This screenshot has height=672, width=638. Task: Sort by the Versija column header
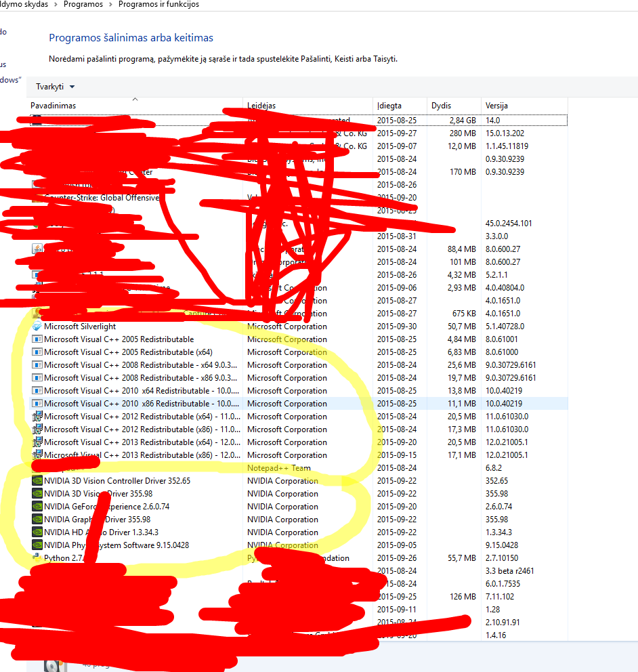[524, 106]
